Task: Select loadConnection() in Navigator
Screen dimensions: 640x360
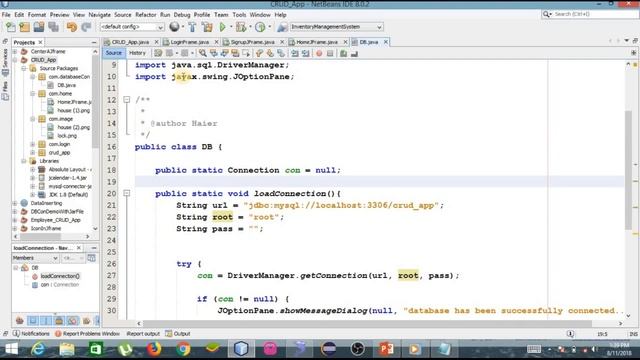Action: click(x=60, y=276)
